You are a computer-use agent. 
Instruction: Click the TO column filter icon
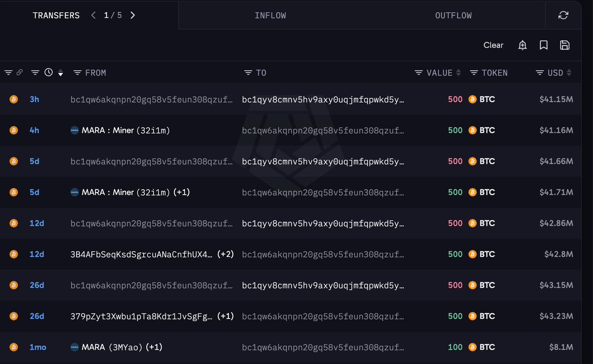click(x=248, y=73)
